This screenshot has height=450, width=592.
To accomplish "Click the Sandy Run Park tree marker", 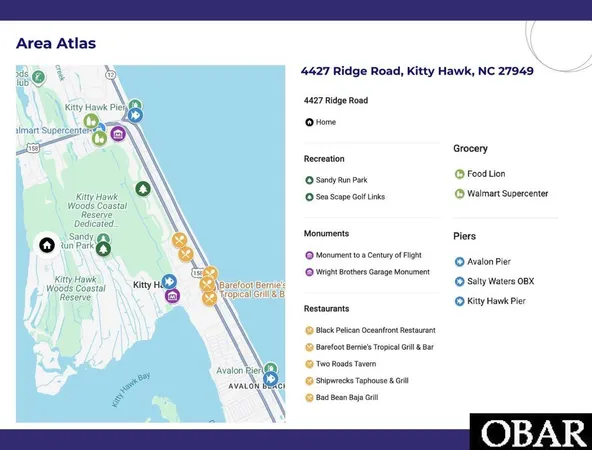I will (x=103, y=249).
